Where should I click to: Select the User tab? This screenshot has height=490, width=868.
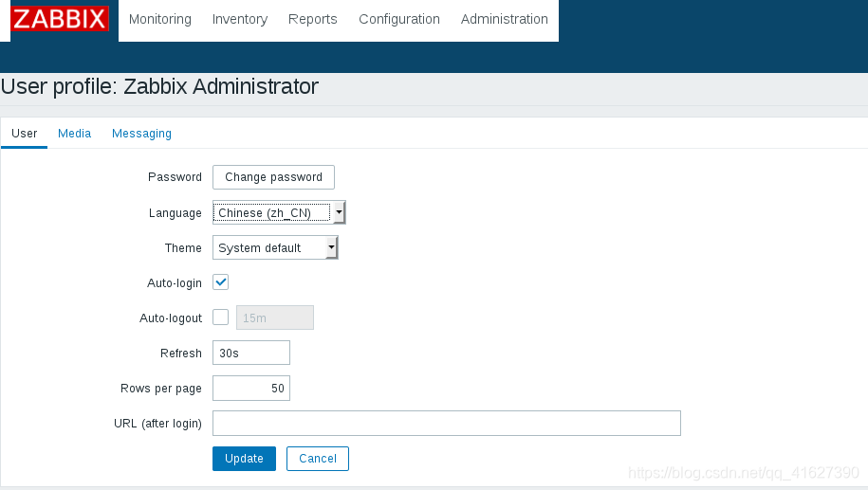pos(25,134)
